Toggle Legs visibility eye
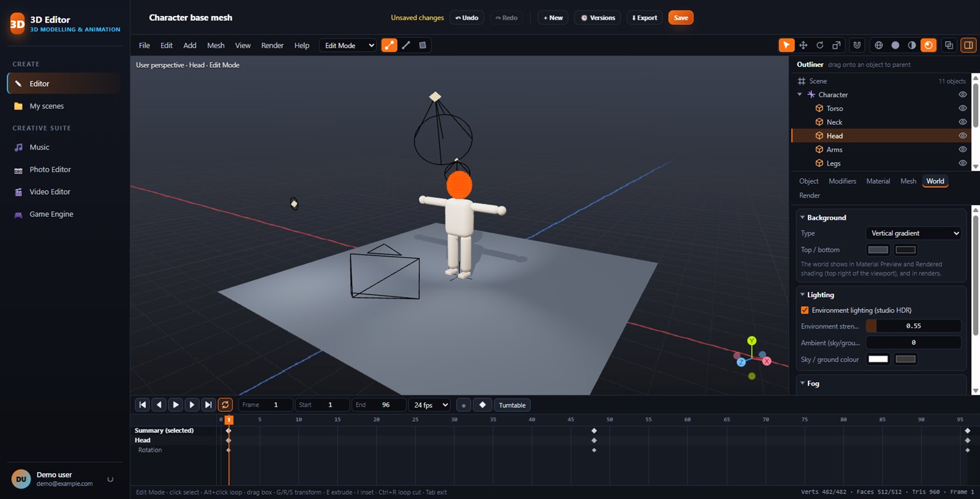 pyautogui.click(x=962, y=163)
